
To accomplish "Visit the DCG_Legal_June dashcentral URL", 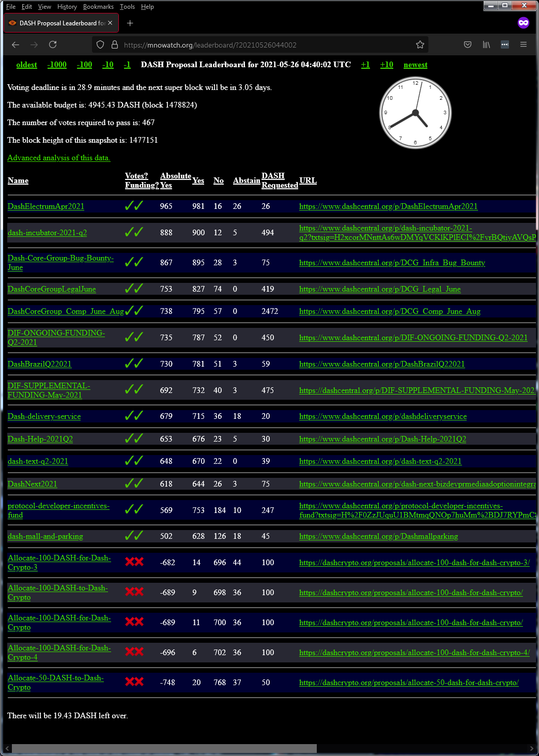I will (380, 289).
